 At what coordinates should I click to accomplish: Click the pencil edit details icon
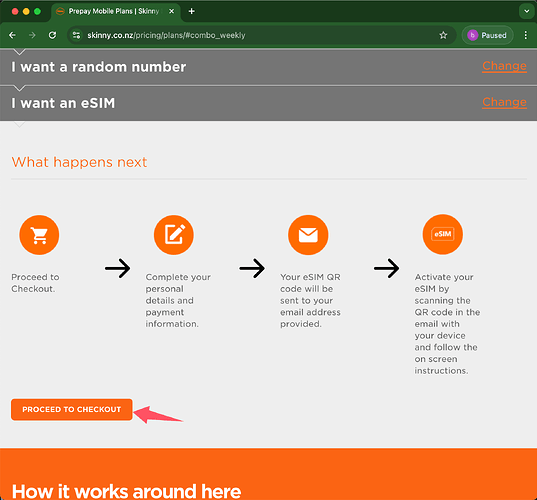[x=174, y=235]
